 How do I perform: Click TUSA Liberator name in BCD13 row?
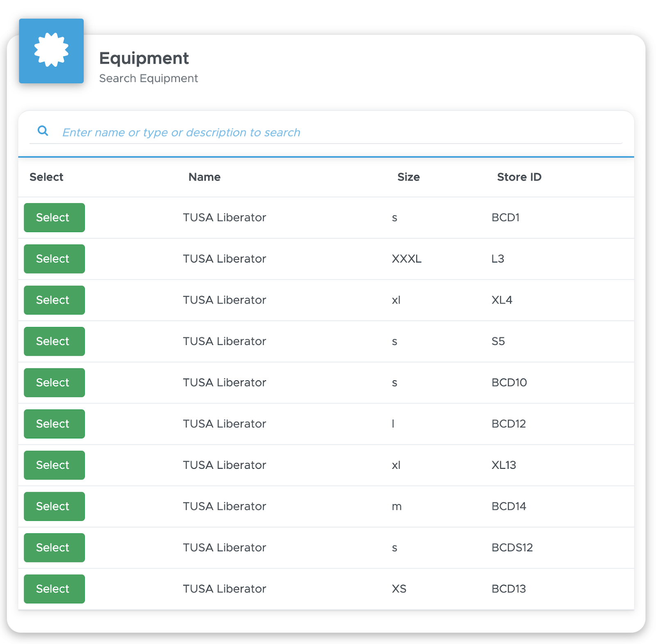pyautogui.click(x=224, y=589)
